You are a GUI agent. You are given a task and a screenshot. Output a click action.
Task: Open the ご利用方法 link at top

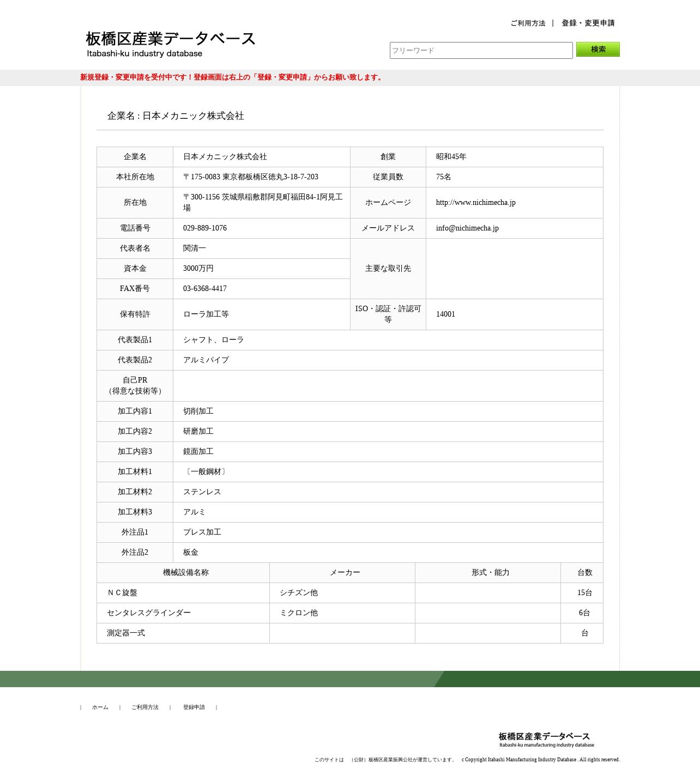pyautogui.click(x=528, y=23)
